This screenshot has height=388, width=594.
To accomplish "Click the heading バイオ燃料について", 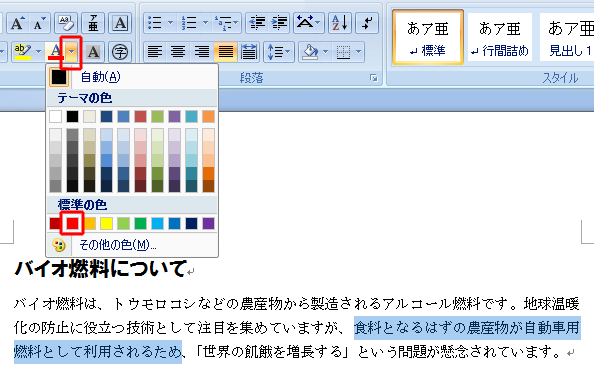I will coord(101,269).
